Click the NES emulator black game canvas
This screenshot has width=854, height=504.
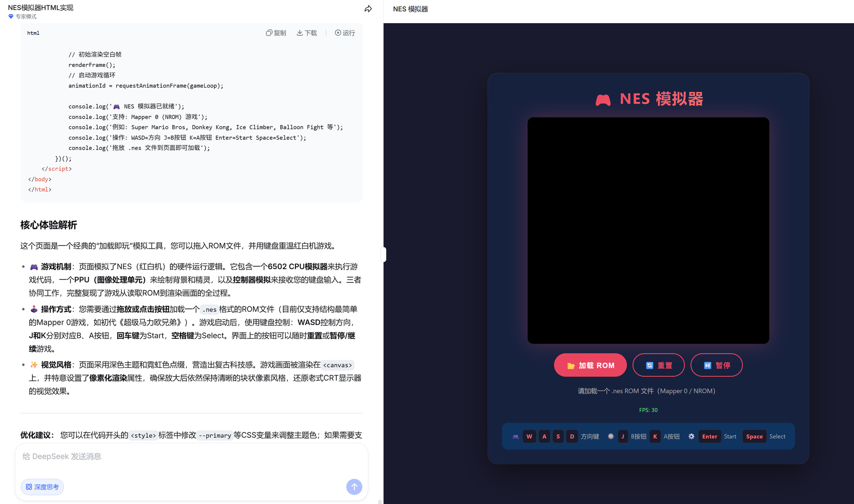point(648,230)
